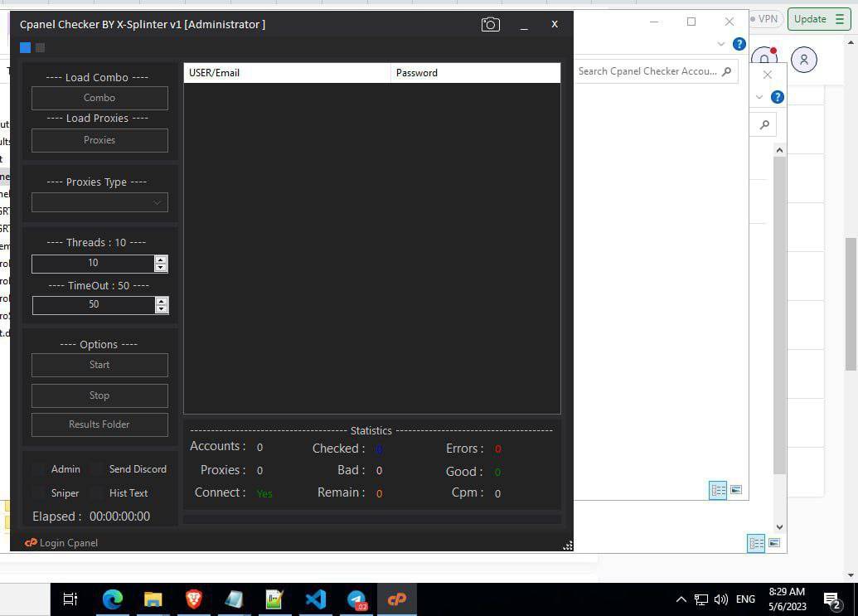Click the USER/Email column header
This screenshot has height=616, width=858.
(x=287, y=73)
